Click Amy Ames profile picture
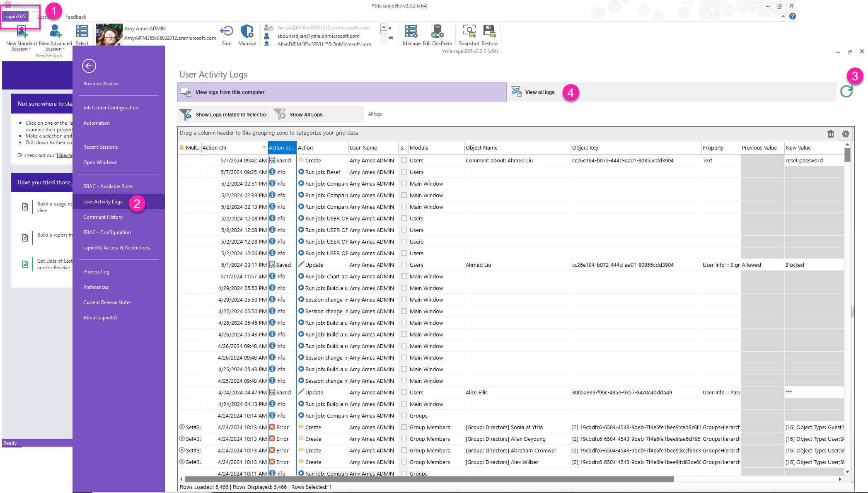The image size is (868, 493). [109, 35]
